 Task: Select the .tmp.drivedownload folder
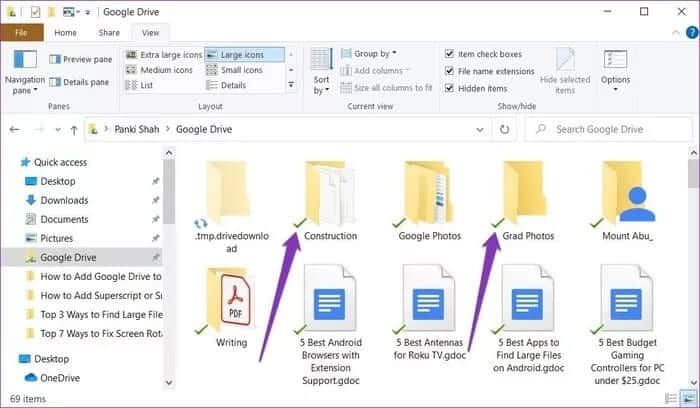coord(231,207)
